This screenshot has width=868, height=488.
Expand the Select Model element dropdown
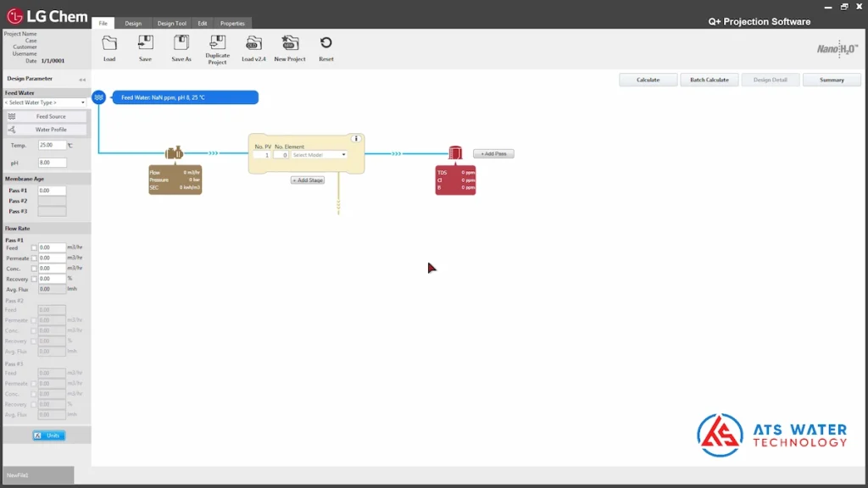coord(320,155)
